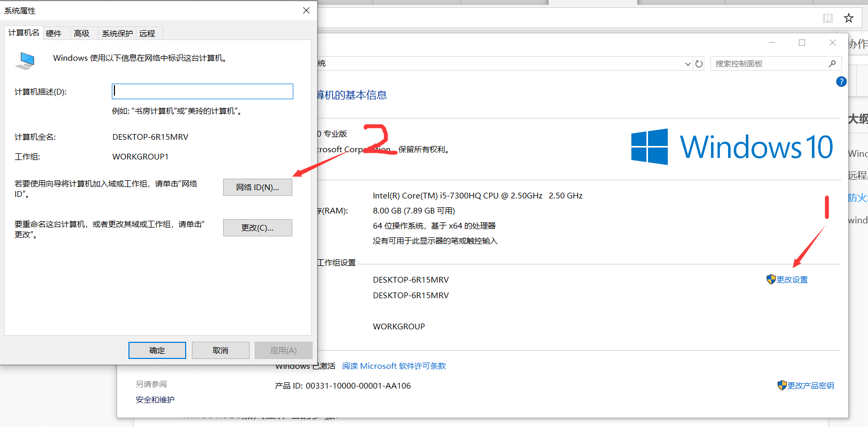Click the 更改设置 shield link
The image size is (868, 427).
787,279
